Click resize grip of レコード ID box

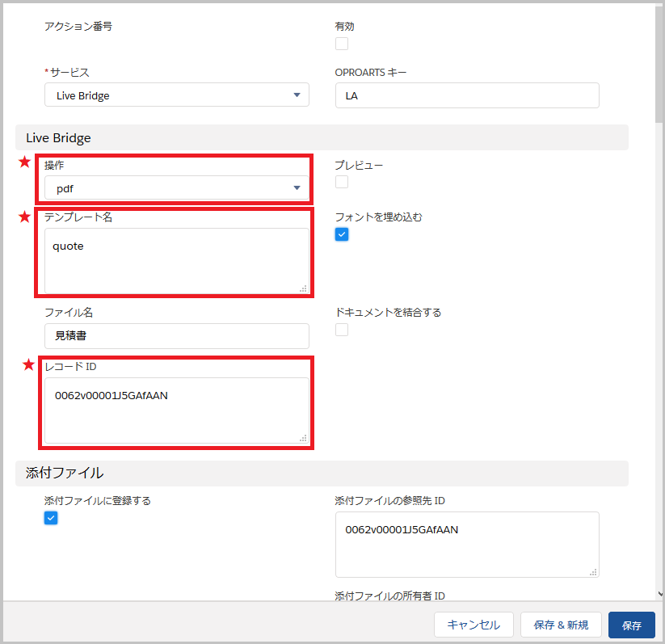303,437
